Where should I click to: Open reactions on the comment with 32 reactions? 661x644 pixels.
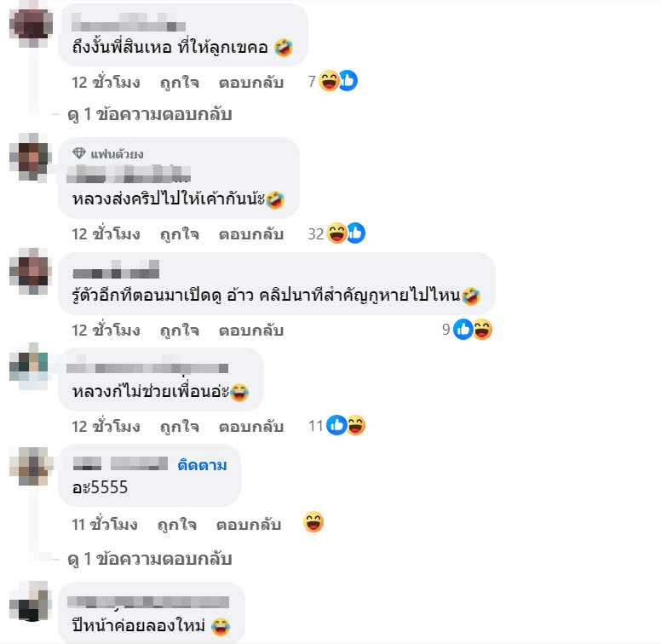click(x=336, y=233)
